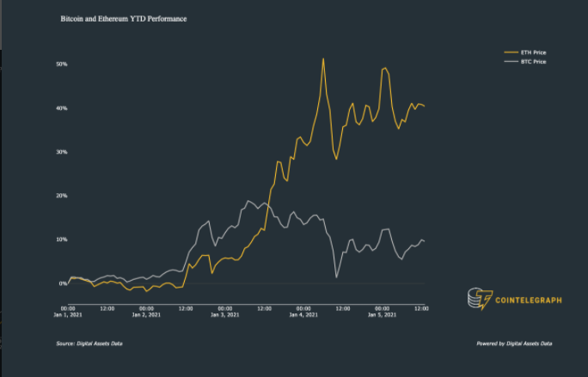Select the 20% y-axis tick label
Image resolution: width=588 pixels, height=377 pixels.
tap(62, 196)
